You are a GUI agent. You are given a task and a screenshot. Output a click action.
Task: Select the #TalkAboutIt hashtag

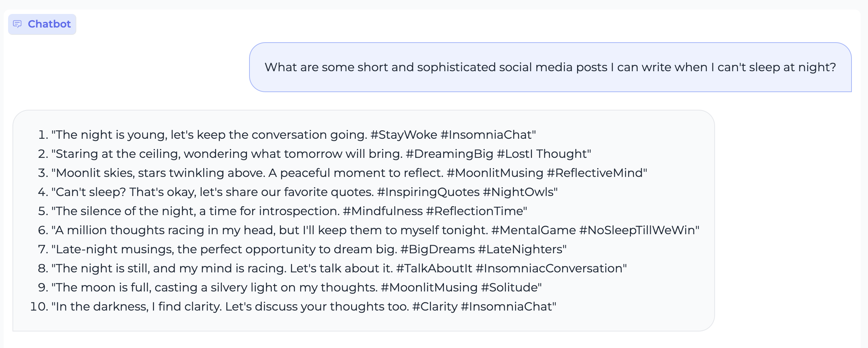tap(434, 268)
